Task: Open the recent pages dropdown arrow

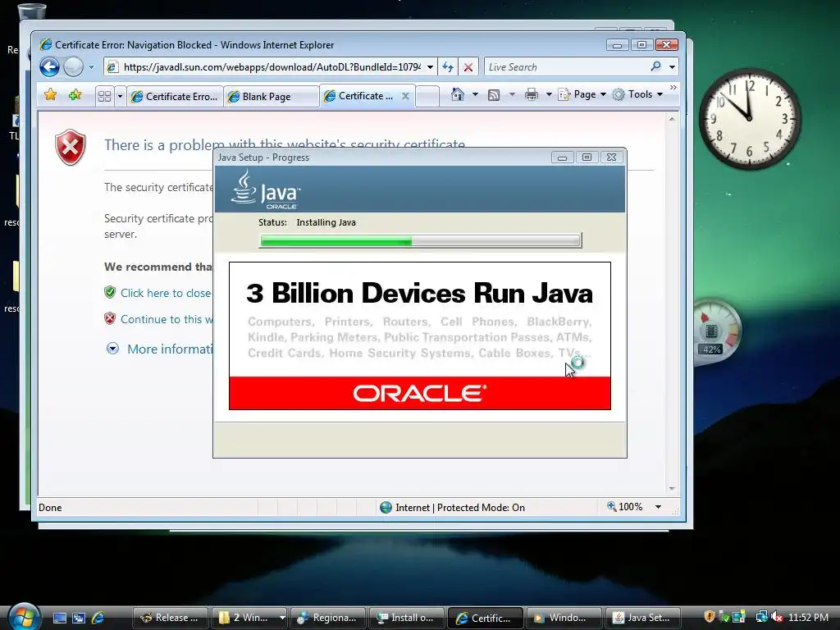Action: click(91, 67)
